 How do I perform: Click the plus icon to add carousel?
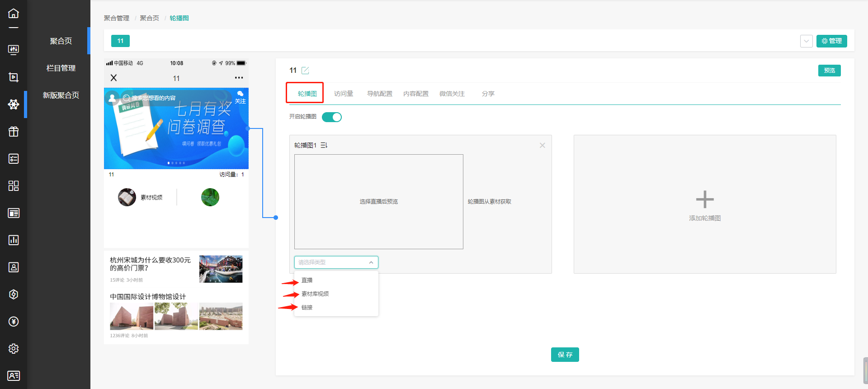(x=705, y=199)
